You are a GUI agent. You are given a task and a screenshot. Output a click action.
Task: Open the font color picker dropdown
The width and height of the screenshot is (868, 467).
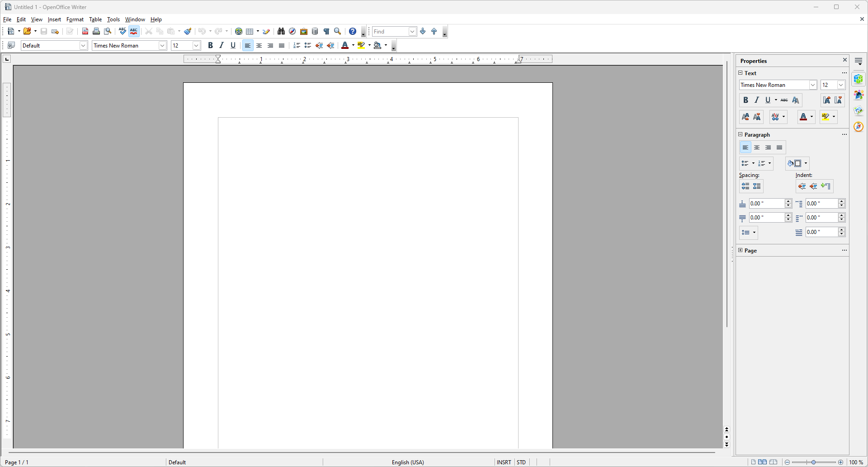(352, 45)
